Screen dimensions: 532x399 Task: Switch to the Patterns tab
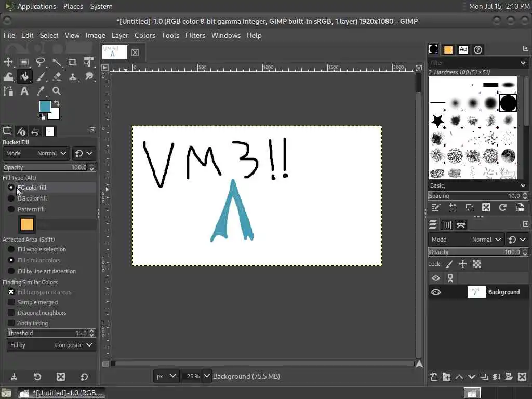pyautogui.click(x=448, y=50)
